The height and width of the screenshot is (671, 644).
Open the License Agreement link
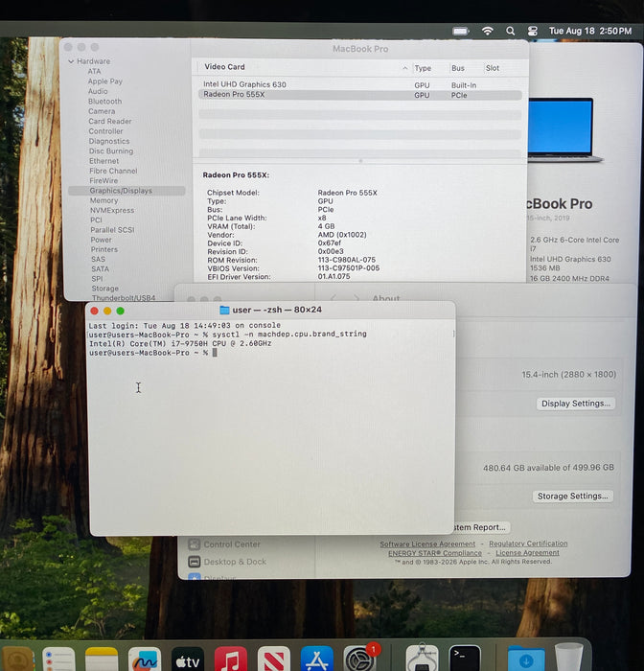[527, 553]
